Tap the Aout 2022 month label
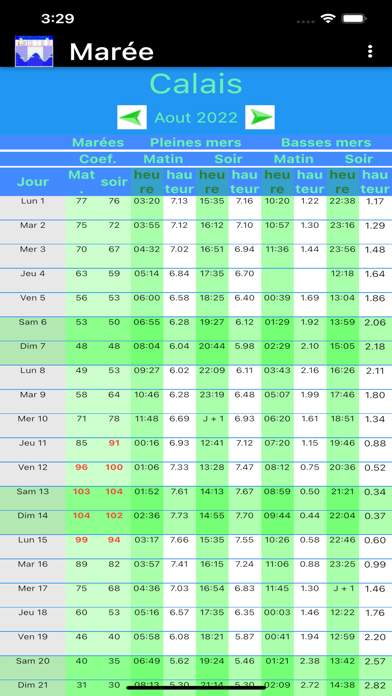The height and width of the screenshot is (696, 392). pyautogui.click(x=196, y=118)
